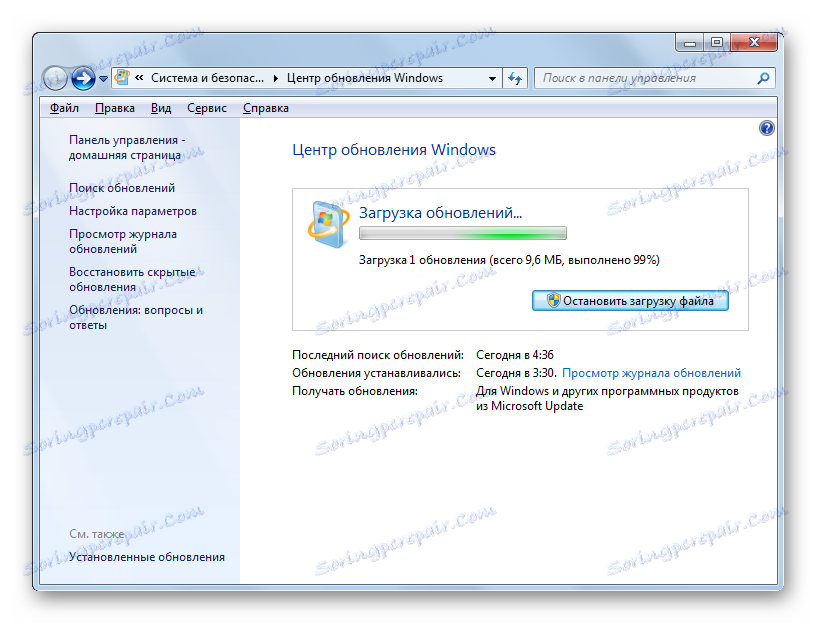Click the Windows Update shield icon
The width and height of the screenshot is (817, 624).
pyautogui.click(x=328, y=224)
